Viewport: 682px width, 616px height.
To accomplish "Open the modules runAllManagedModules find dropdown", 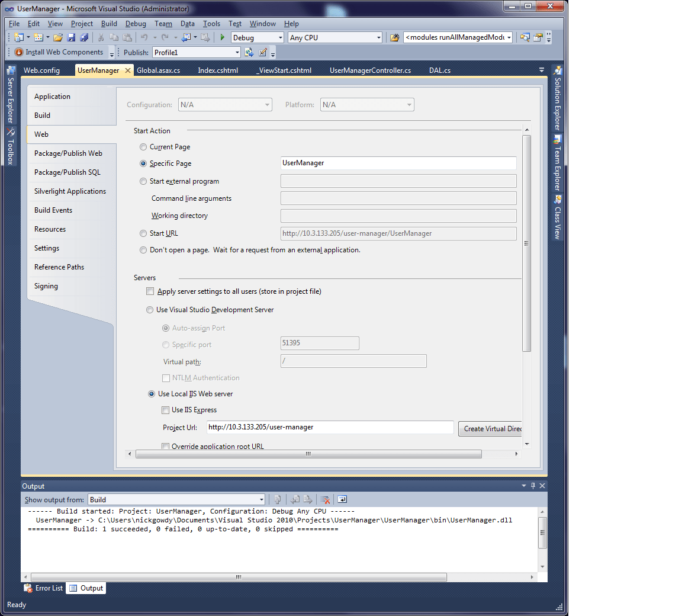I will pos(509,38).
